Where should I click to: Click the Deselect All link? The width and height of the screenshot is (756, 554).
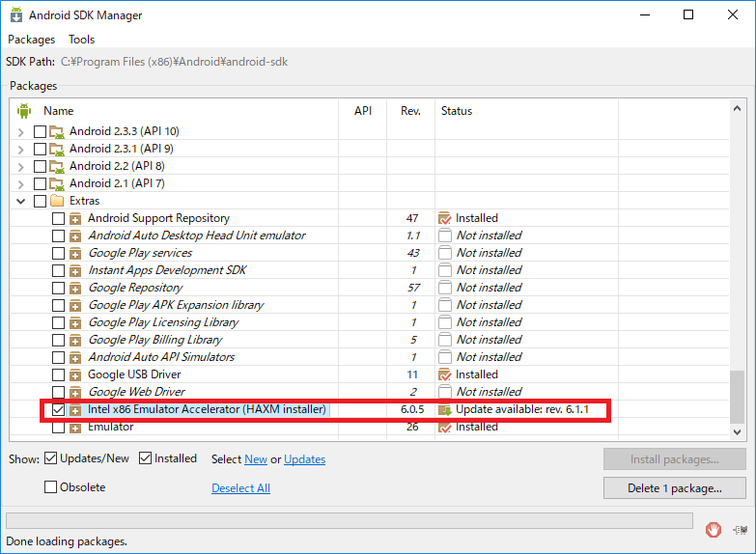240,488
